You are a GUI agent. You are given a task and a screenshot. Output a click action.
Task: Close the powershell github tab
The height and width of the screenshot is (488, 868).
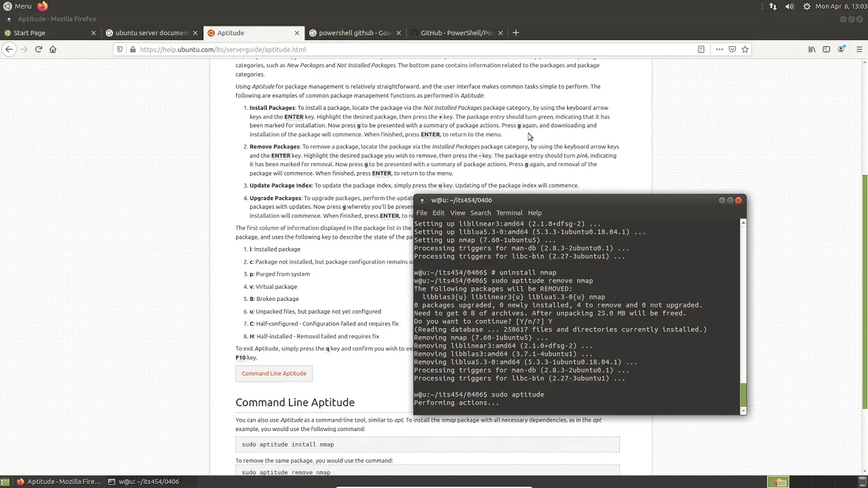pyautogui.click(x=398, y=33)
